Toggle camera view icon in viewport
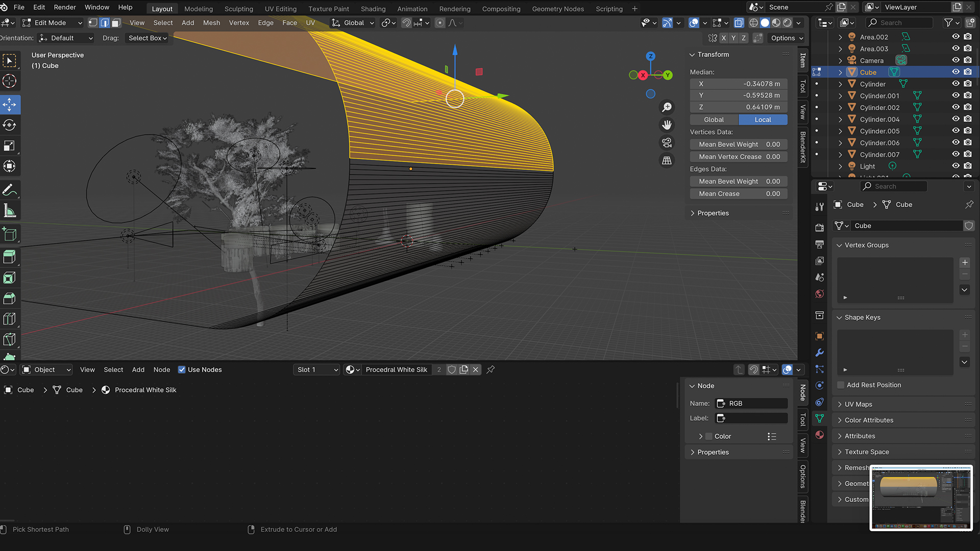 667,143
